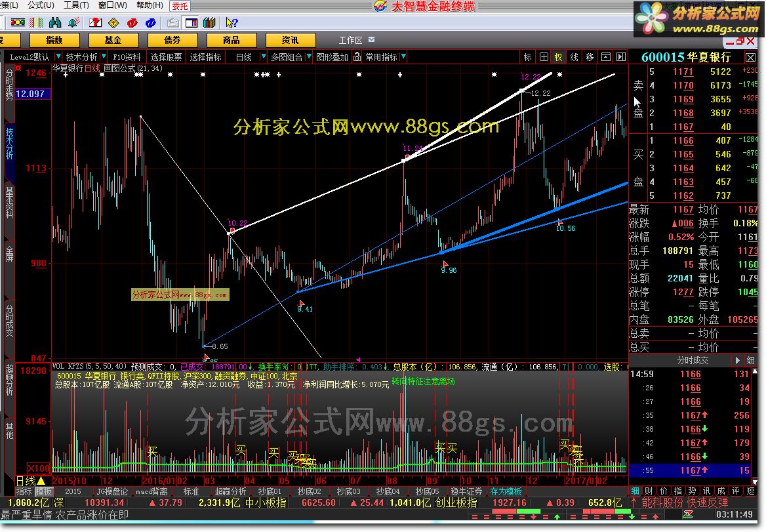Click the 委托 trading button
This screenshot has height=532, width=766.
coord(180,6)
